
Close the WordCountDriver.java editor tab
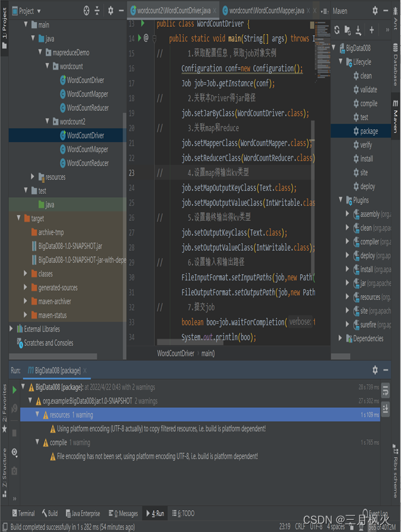pyautogui.click(x=215, y=11)
